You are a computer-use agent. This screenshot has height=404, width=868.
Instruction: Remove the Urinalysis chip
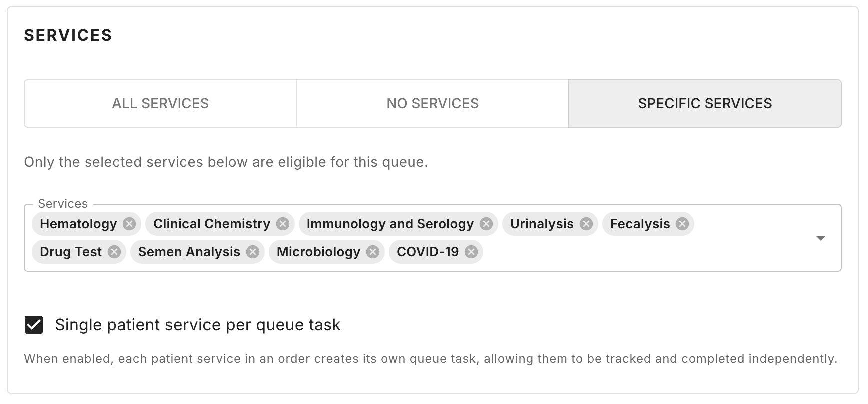pyautogui.click(x=586, y=224)
